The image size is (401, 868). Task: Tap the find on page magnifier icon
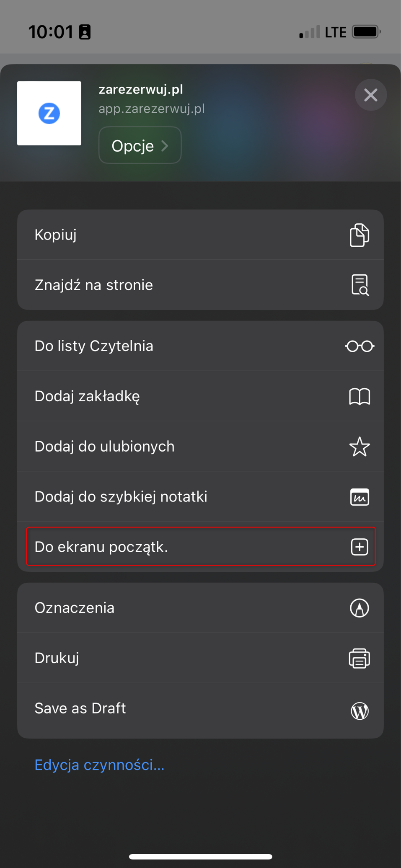coord(360,285)
